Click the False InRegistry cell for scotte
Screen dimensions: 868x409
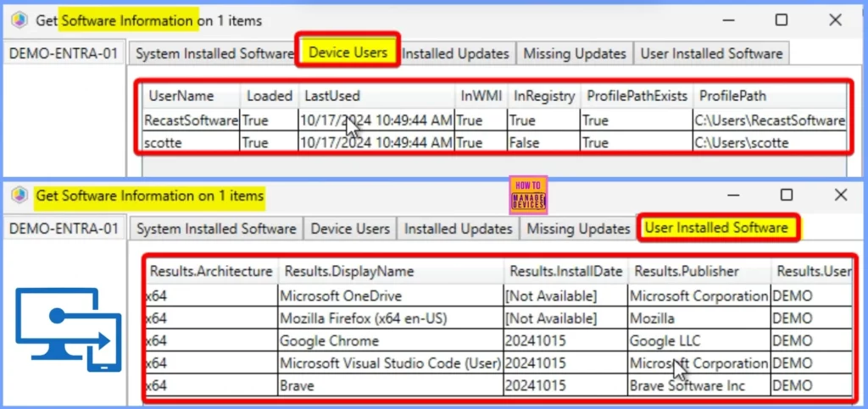(x=543, y=142)
